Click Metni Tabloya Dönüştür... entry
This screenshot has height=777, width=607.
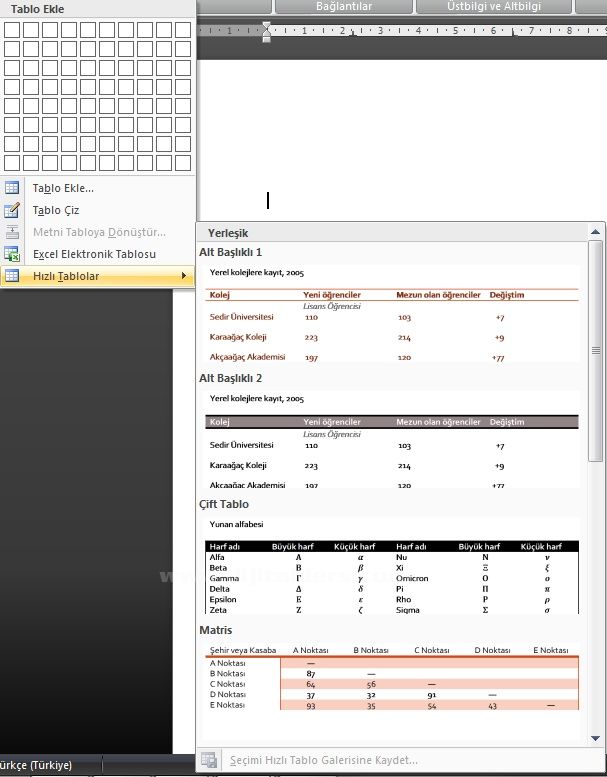coord(98,232)
